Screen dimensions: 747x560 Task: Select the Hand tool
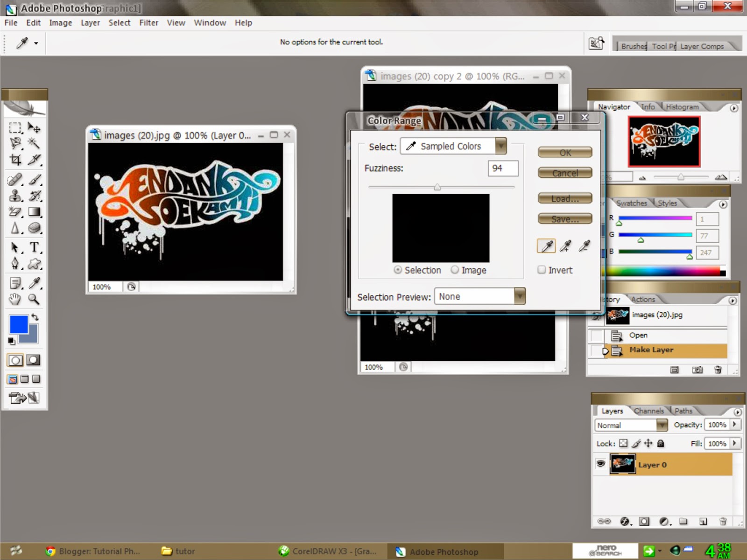tap(15, 299)
